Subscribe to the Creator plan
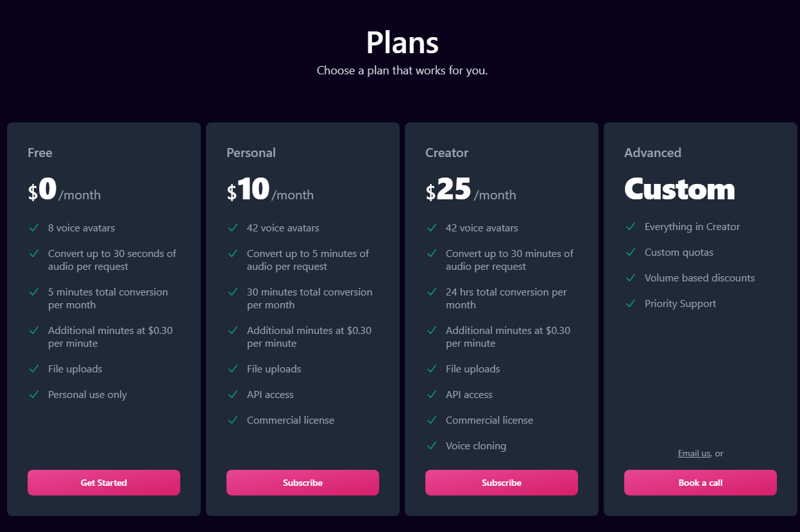Screen dimensions: 800x532 click(502, 483)
